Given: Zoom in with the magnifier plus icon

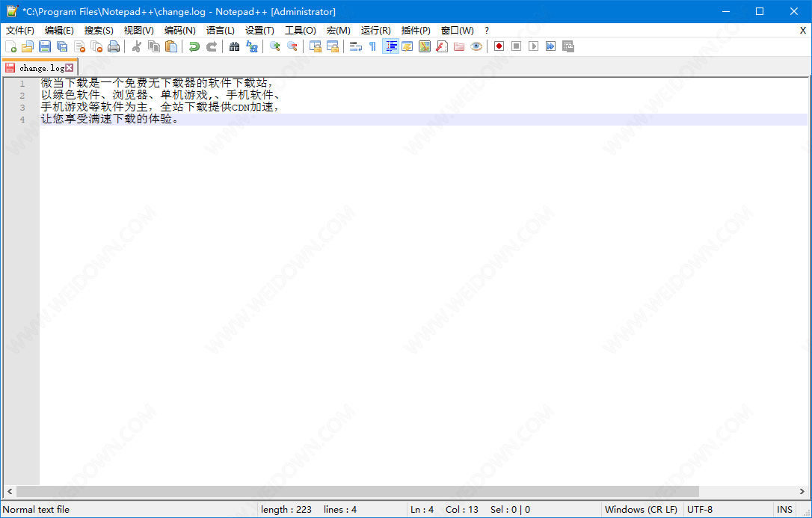Looking at the screenshot, I should pyautogui.click(x=275, y=46).
